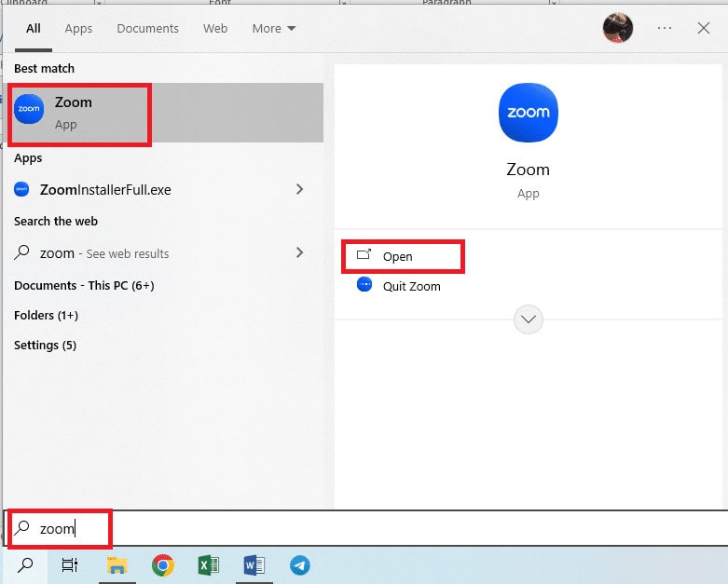This screenshot has width=728, height=584.
Task: Click the user profile avatar
Action: click(x=617, y=28)
